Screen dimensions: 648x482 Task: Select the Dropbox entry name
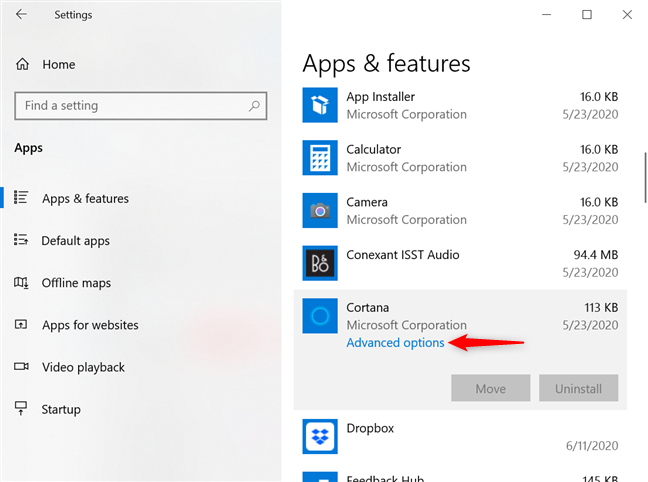click(370, 428)
